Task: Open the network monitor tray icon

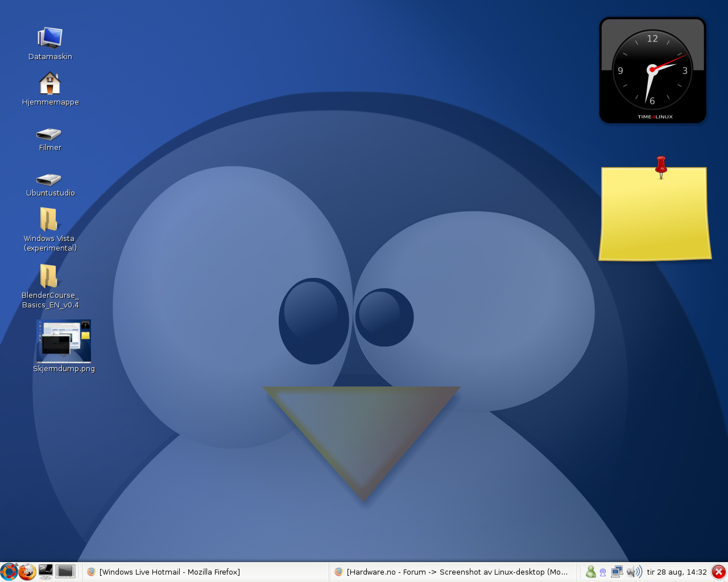Action: (x=617, y=572)
